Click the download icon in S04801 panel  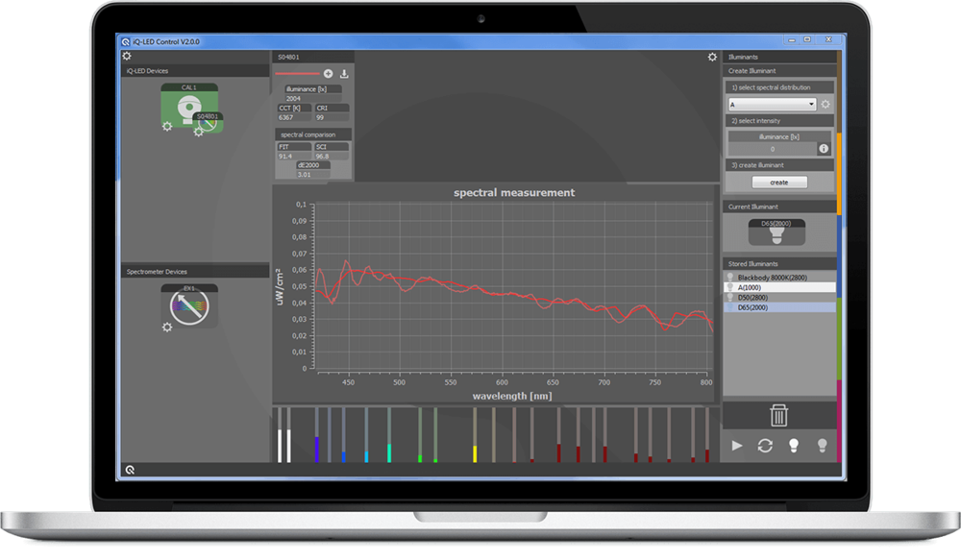pos(344,73)
